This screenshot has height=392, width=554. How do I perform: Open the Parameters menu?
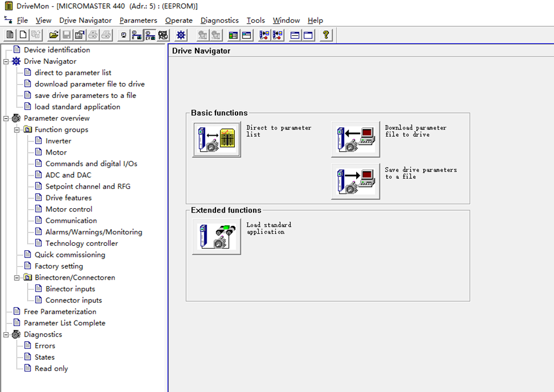(x=138, y=20)
